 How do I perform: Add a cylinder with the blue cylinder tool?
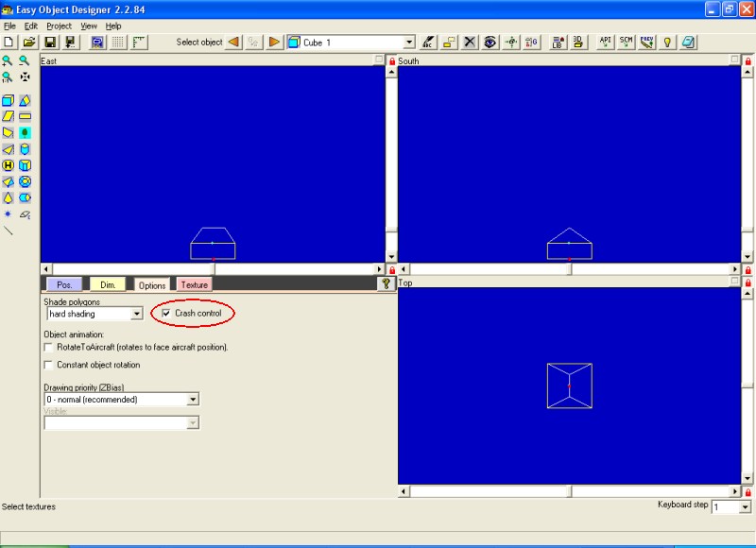coord(25,149)
